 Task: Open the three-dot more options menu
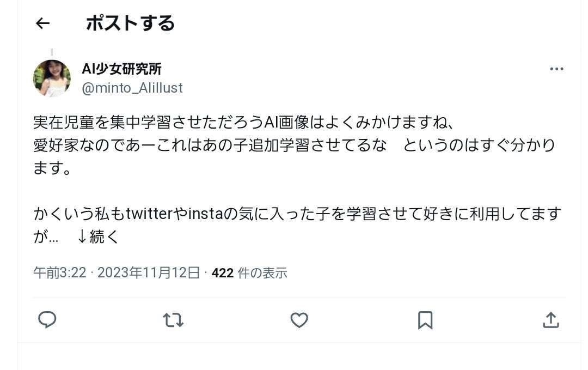(x=556, y=69)
